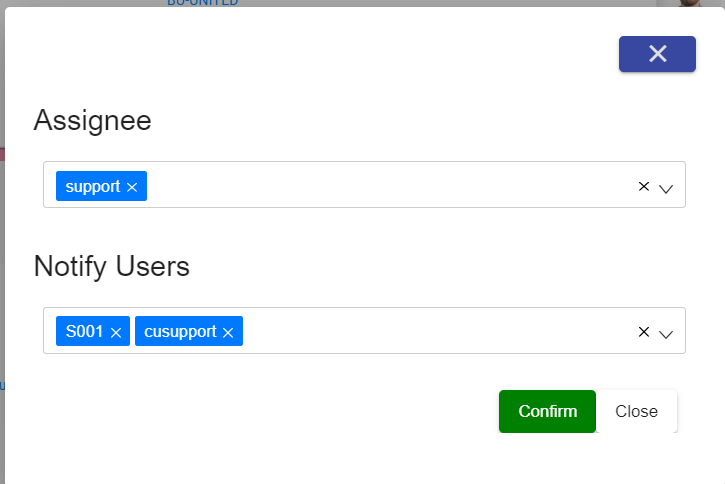Close the dialog with the blue X button
Screen dimensions: 725x484
tap(657, 54)
